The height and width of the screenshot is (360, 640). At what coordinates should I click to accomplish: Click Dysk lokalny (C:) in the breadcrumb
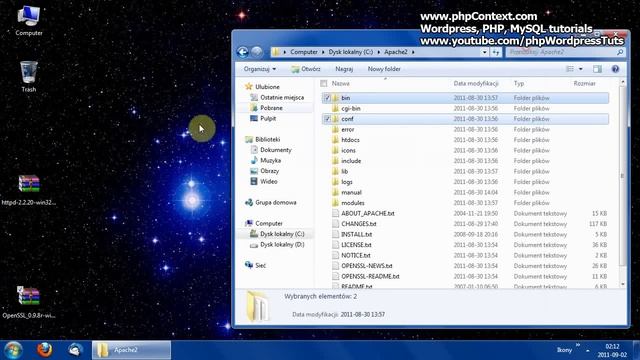tap(351, 52)
